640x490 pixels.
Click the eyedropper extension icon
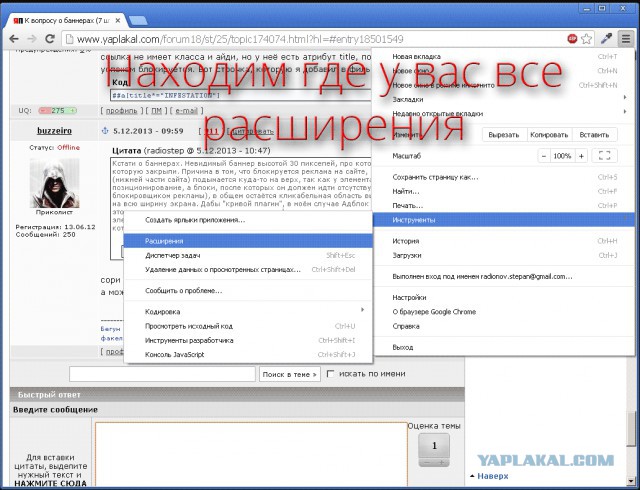(x=606, y=39)
